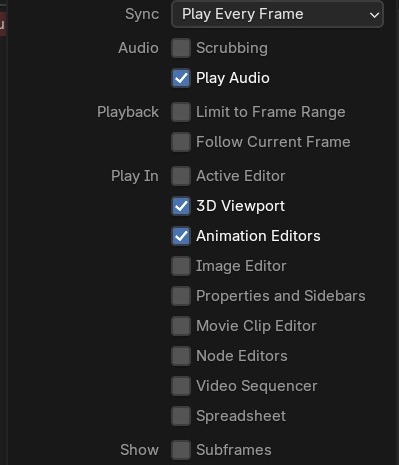Toggle Follow Current Frame checkbox

[181, 142]
